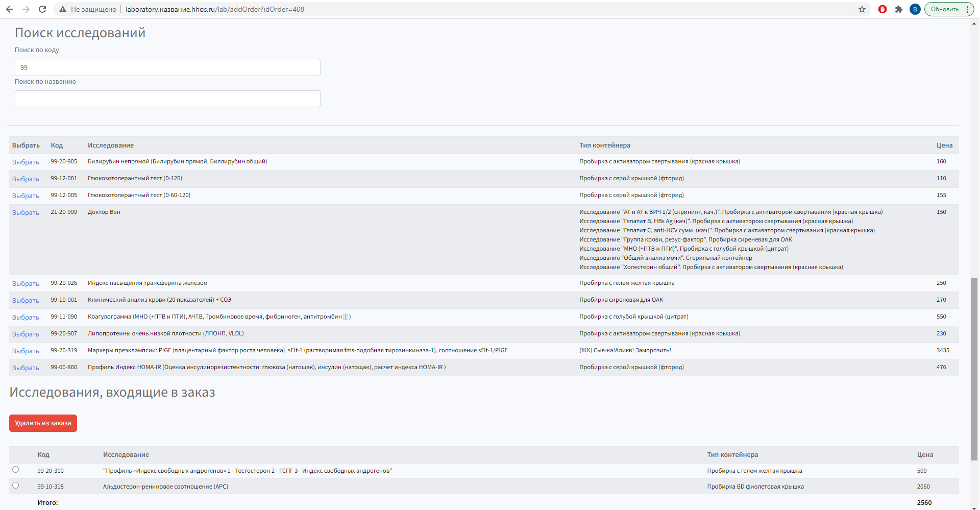The image size is (980, 510).
Task: Click the not-secure warning triangle icon
Action: point(63,9)
